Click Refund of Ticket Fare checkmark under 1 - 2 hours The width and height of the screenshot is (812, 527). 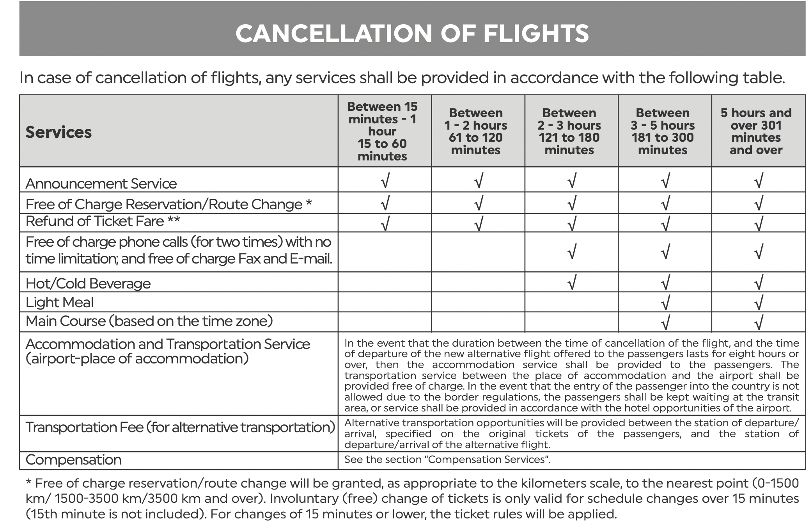point(479,224)
